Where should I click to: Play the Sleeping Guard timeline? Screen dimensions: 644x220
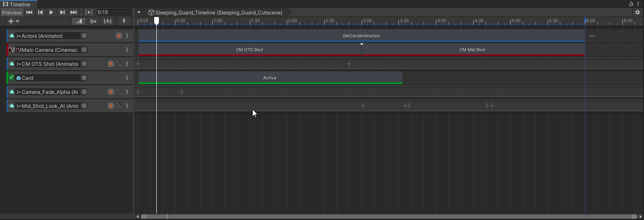(51, 12)
